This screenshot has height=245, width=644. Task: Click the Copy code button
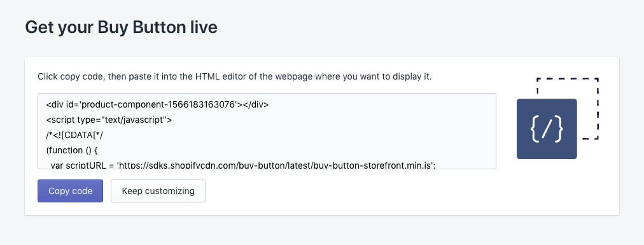[70, 191]
